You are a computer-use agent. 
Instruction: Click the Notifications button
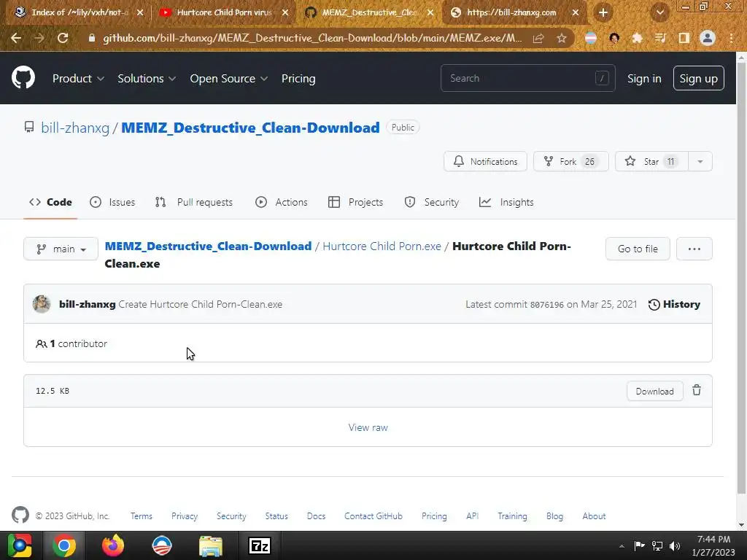pos(485,161)
